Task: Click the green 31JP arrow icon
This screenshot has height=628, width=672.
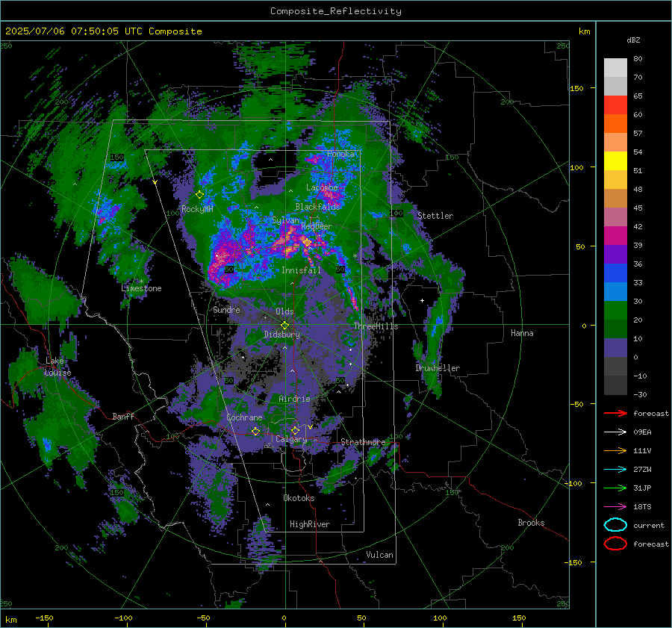Action: click(615, 488)
